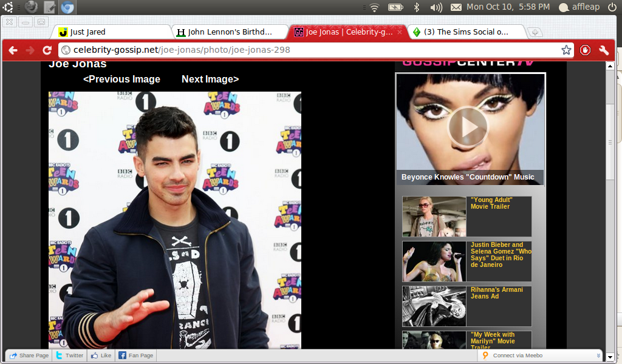The image size is (622, 364).
Task: Click the scrollbar down arrow
Action: [610, 357]
